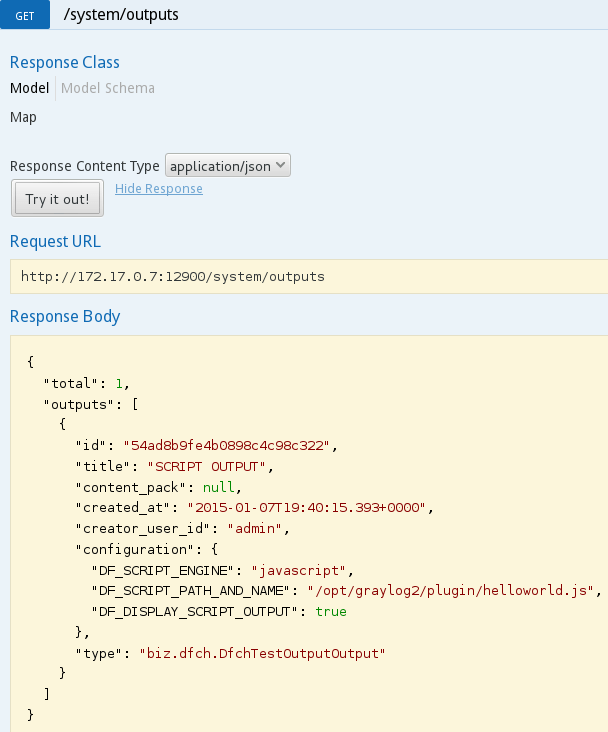Image resolution: width=608 pixels, height=732 pixels.
Task: Click the Response Body heading
Action: (65, 317)
